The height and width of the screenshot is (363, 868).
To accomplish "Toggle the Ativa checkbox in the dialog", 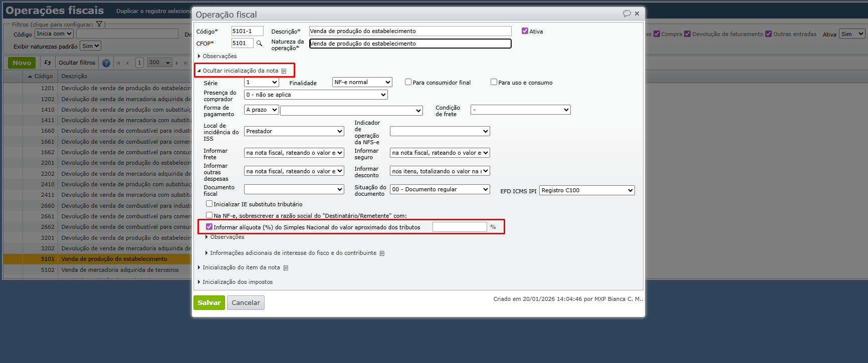I will (525, 31).
